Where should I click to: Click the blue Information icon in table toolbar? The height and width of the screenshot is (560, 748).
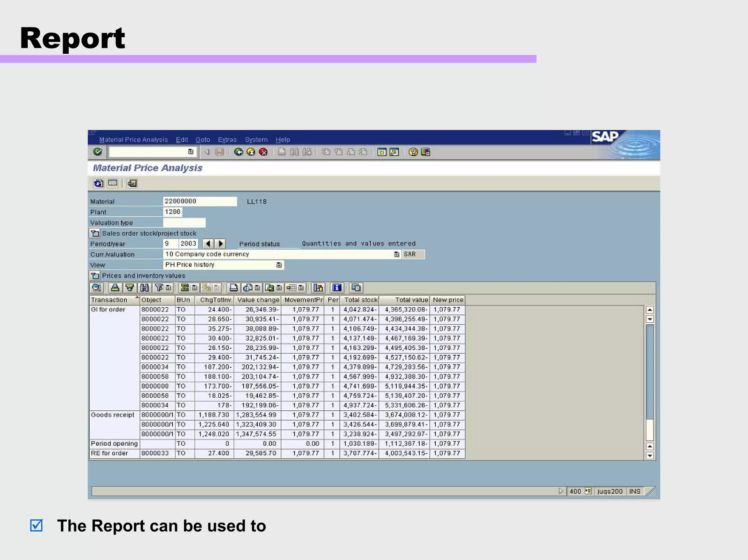click(337, 288)
